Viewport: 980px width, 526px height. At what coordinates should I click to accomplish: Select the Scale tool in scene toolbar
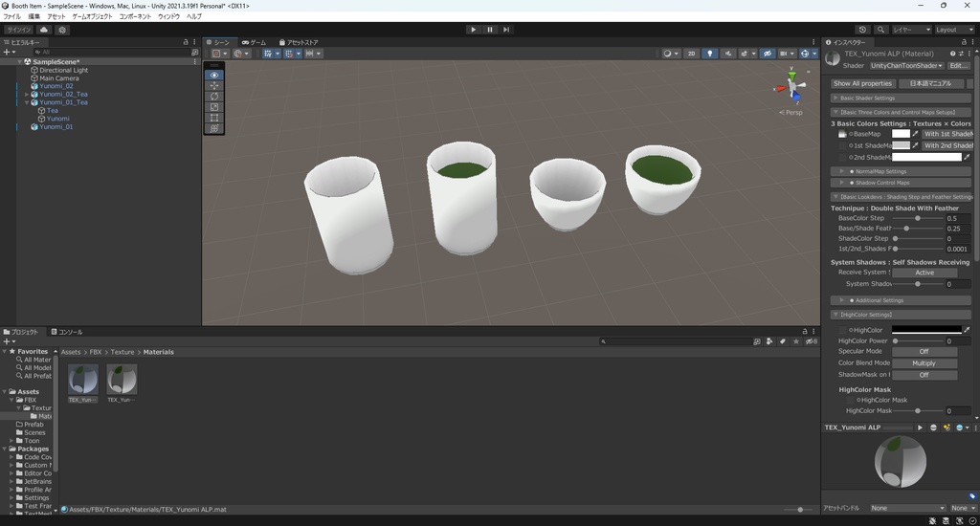click(x=214, y=107)
